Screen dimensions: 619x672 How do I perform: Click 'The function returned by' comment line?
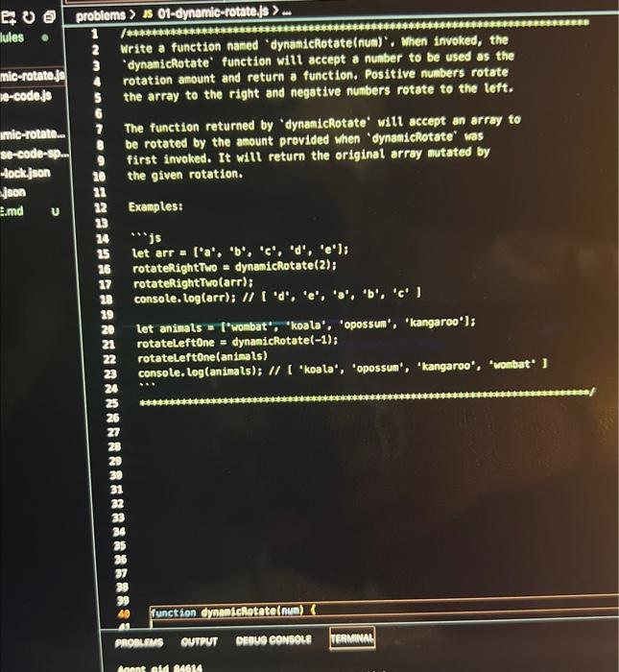pyautogui.click(x=322, y=124)
